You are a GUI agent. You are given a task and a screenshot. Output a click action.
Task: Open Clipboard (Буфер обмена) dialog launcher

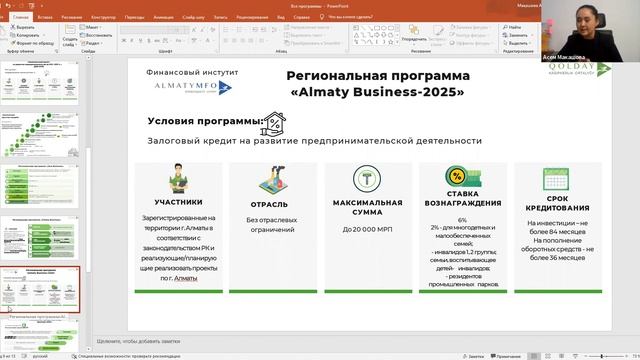pyautogui.click(x=56, y=51)
